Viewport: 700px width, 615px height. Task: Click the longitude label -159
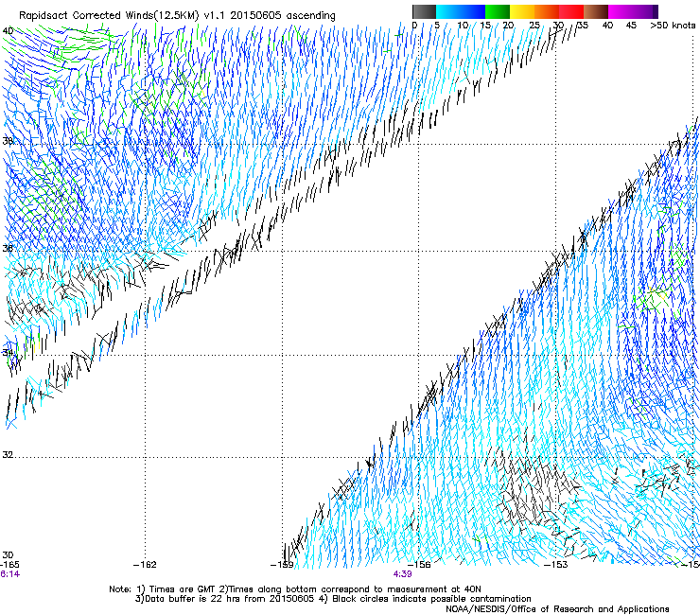point(282,565)
